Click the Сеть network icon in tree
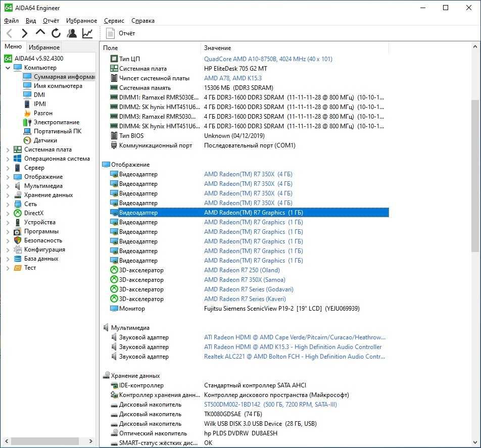 (x=18, y=204)
